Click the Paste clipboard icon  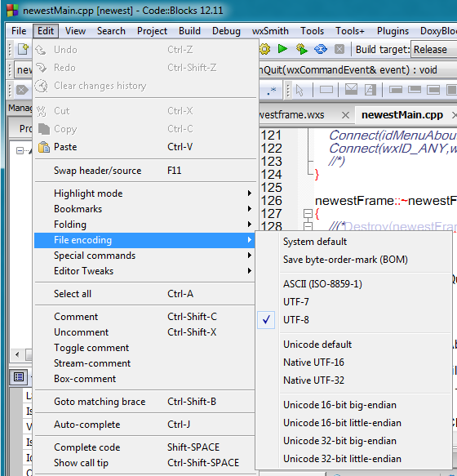(x=44, y=147)
